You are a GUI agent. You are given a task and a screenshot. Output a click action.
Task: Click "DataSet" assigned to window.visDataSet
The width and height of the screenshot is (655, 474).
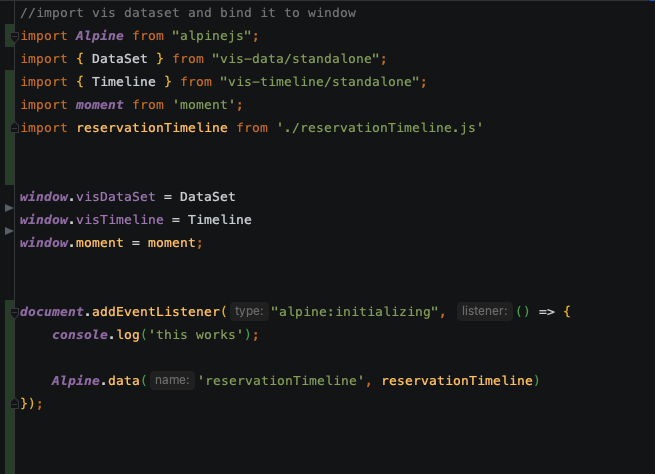click(208, 197)
